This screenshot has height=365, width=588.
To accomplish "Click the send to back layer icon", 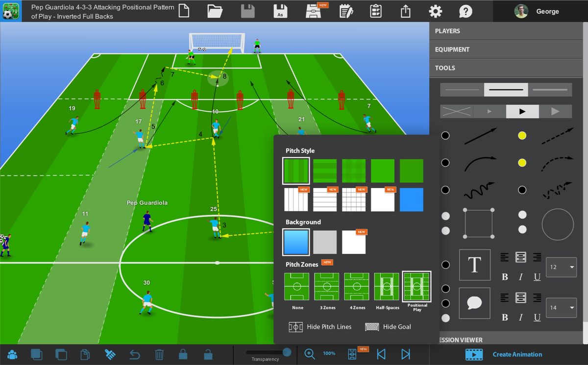I will pos(61,354).
